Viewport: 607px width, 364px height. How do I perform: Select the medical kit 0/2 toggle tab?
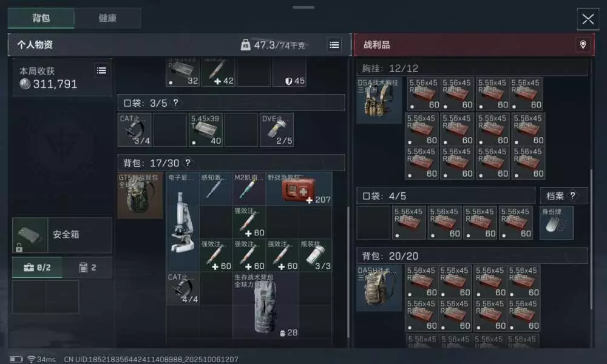(x=37, y=268)
